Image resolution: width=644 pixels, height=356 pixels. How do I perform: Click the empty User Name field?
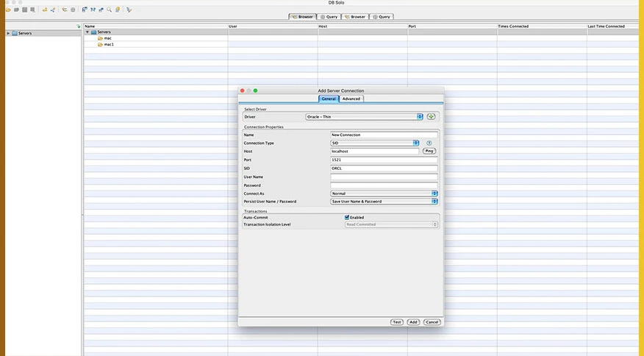pos(384,177)
